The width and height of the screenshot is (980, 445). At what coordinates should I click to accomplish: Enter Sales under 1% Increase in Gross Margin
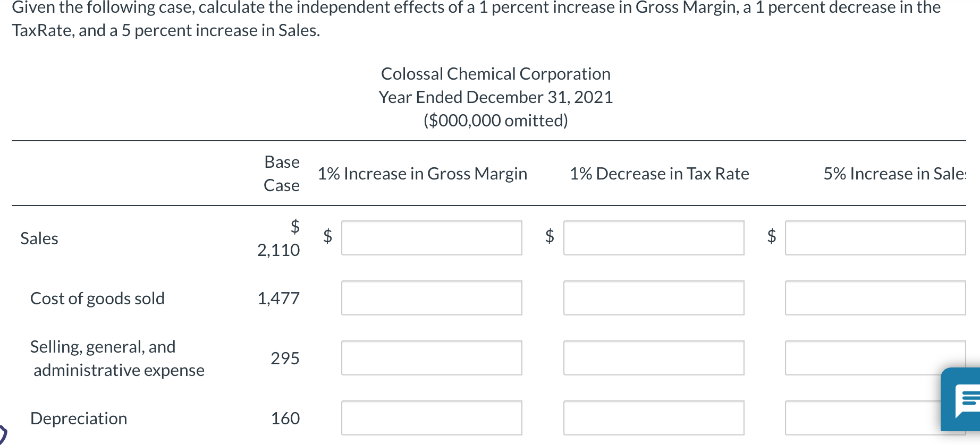(432, 238)
